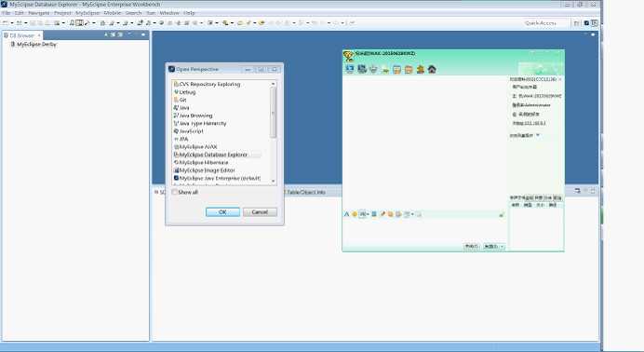Click first icon in chat window toolbar

click(350, 69)
